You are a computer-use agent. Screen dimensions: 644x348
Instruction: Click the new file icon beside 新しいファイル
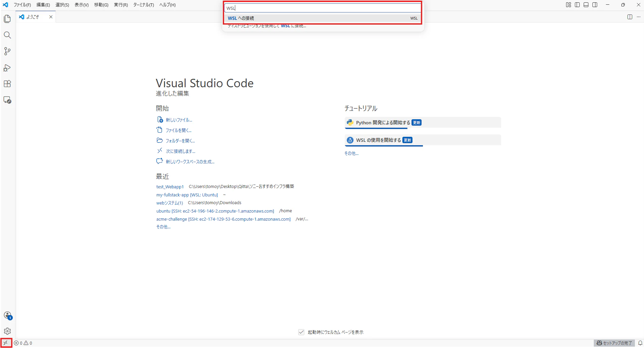coord(160,120)
